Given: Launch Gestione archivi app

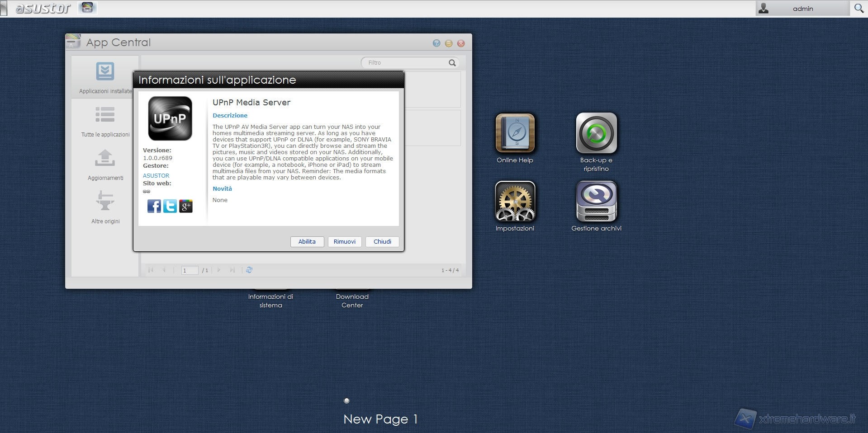Looking at the screenshot, I should [x=596, y=202].
